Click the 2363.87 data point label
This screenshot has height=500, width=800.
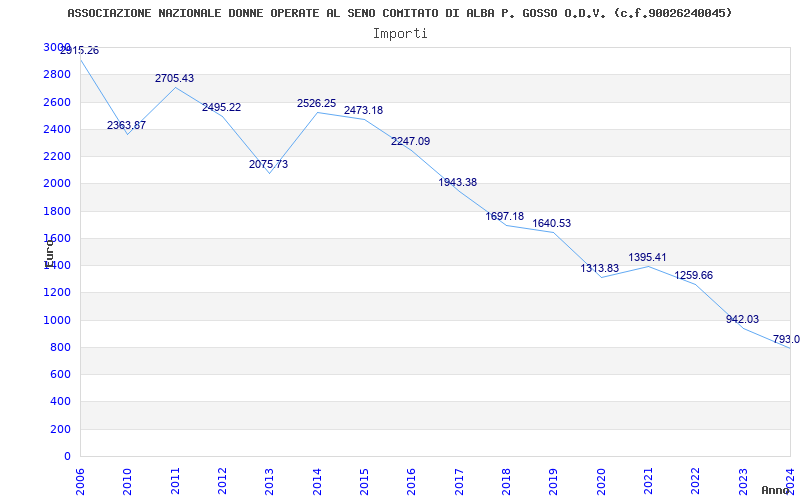[126, 125]
